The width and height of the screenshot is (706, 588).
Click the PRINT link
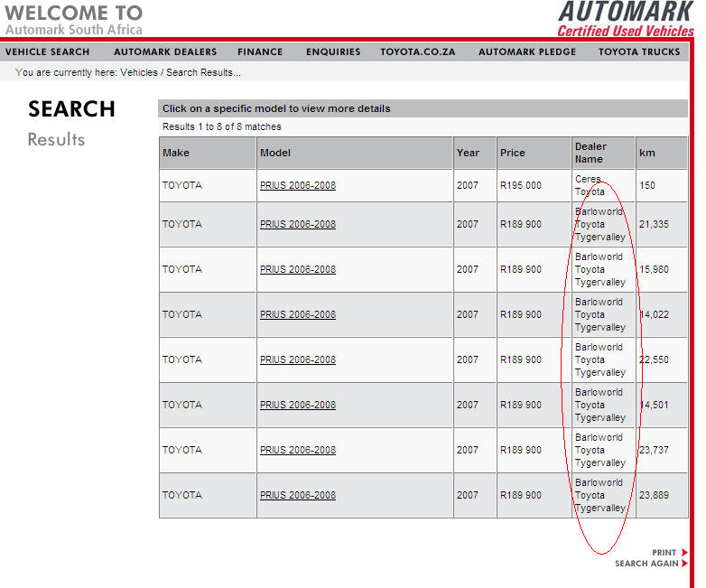[x=664, y=553]
